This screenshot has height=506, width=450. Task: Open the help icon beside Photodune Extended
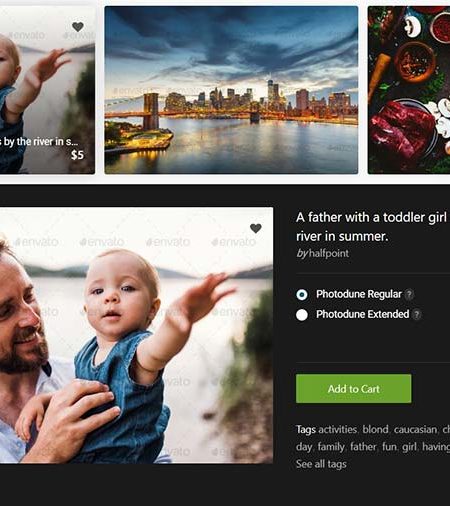(x=417, y=314)
